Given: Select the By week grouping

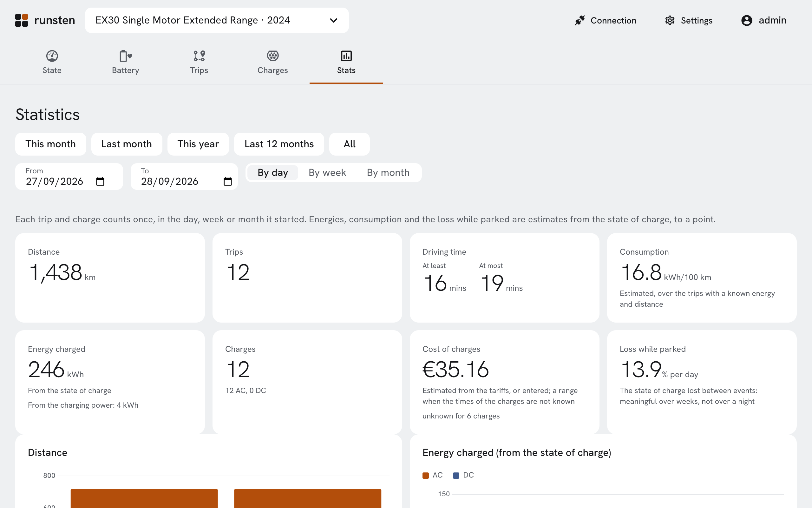Looking at the screenshot, I should click(x=327, y=173).
